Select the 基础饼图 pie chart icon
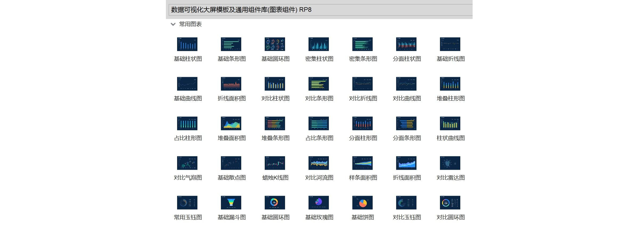Viewport: 644px width, 228px height. click(362, 203)
